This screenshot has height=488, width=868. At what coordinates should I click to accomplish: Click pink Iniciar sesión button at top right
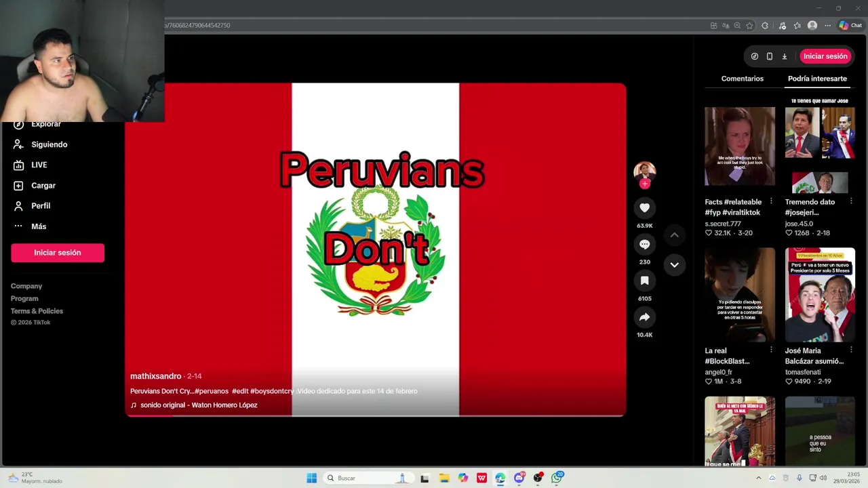tap(825, 56)
